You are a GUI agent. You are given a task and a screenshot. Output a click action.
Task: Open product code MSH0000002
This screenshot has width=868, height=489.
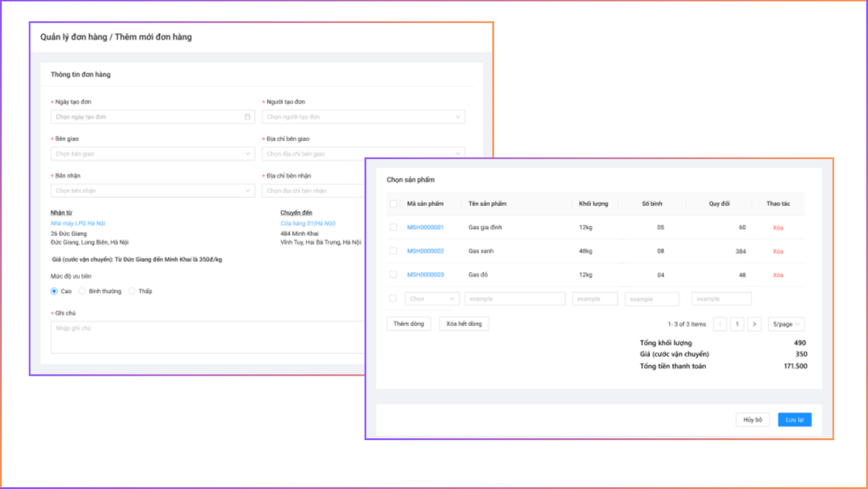(425, 251)
